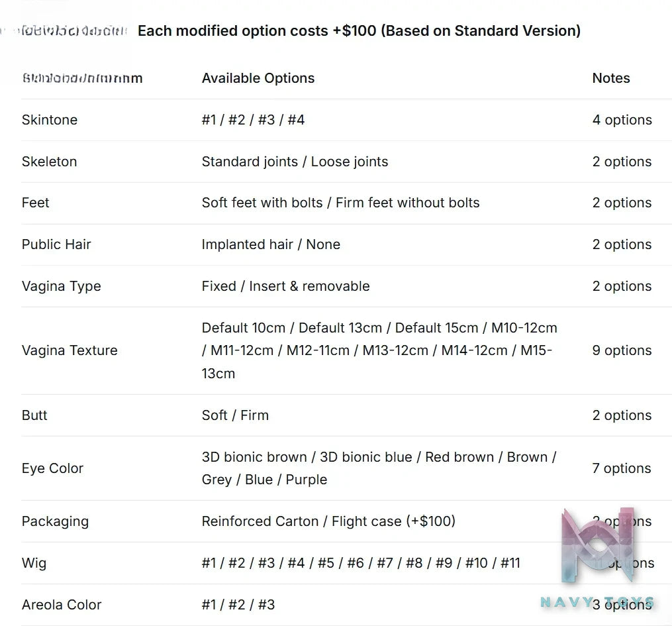This screenshot has width=672, height=626.
Task: Select Implanted hair / None text
Action: click(271, 244)
